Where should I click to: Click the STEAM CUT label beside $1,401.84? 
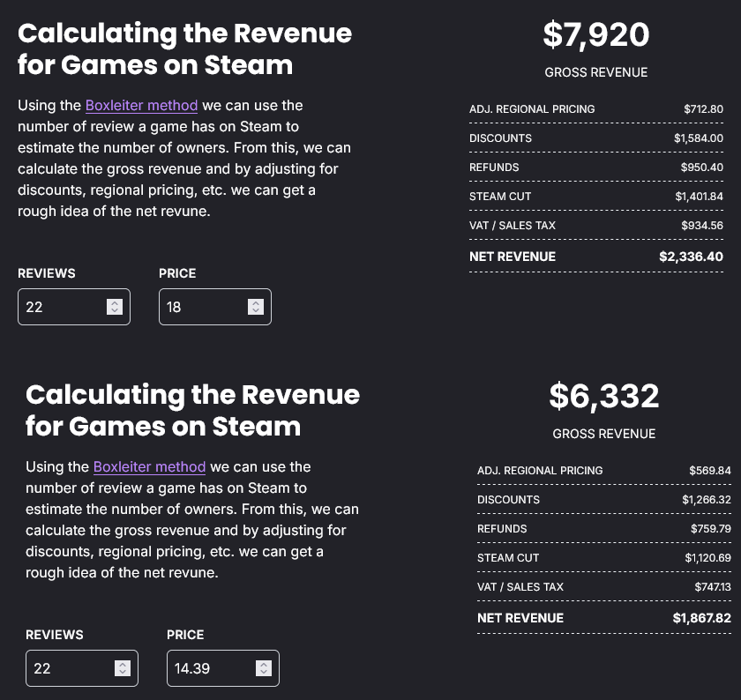(x=500, y=197)
